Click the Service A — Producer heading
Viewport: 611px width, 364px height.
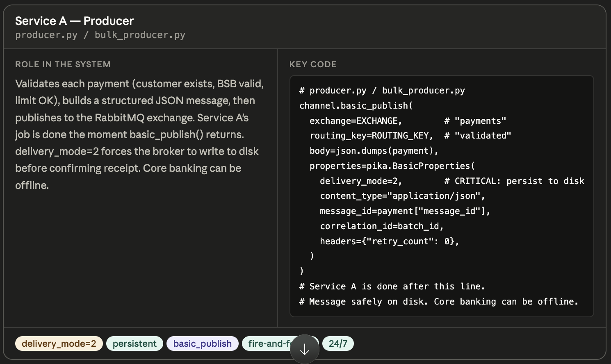click(x=74, y=21)
